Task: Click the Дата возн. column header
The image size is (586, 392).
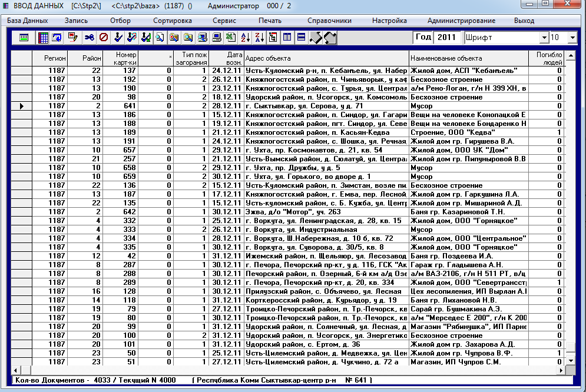Action: 226,58
